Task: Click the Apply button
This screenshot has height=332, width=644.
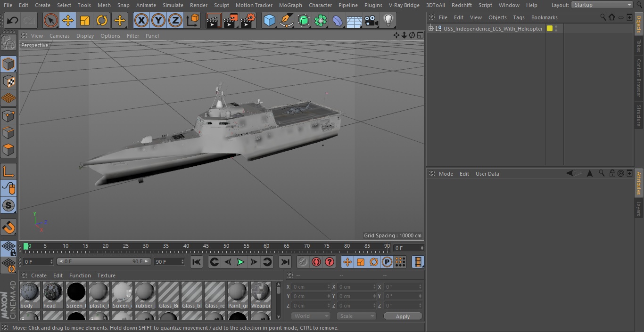Action: 403,316
